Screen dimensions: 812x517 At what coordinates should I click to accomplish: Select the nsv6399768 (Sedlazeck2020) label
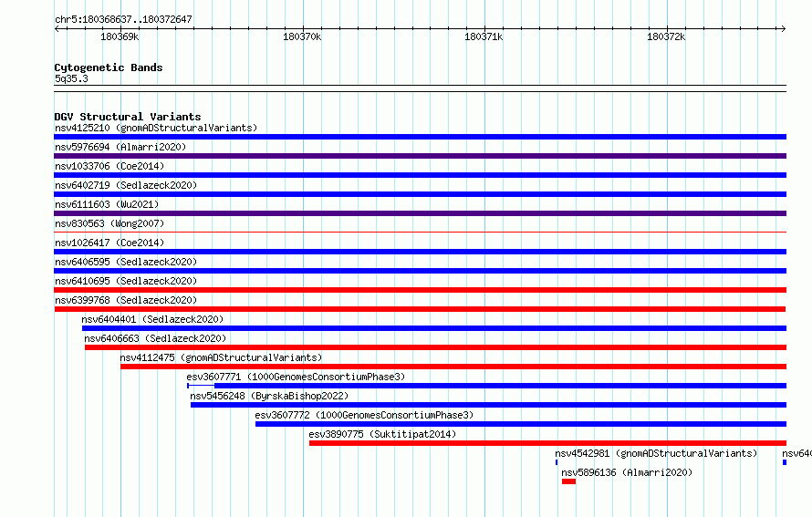126,300
